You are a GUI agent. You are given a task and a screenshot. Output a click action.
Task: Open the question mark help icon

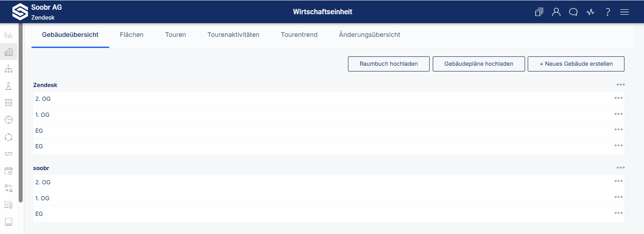(608, 12)
